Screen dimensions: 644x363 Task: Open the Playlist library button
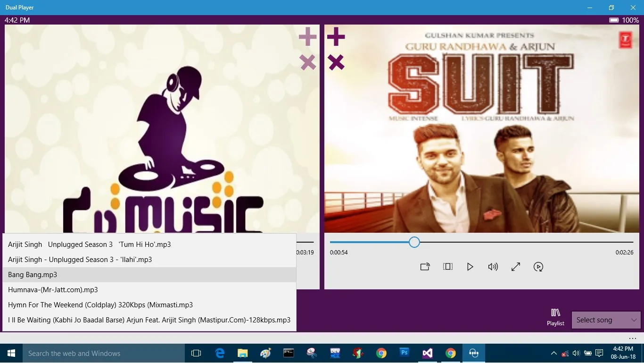(555, 317)
